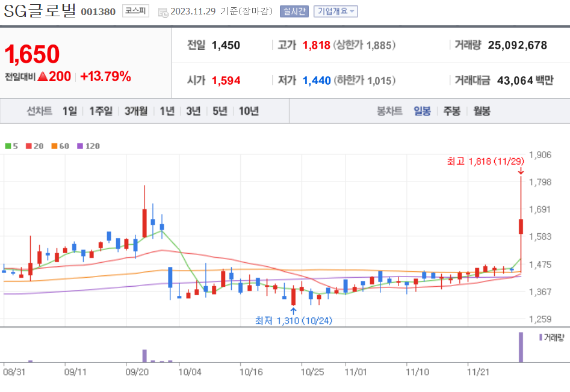Viewport: 570px width, 392px height.
Task: Click the stock code 001380
Action: point(98,12)
